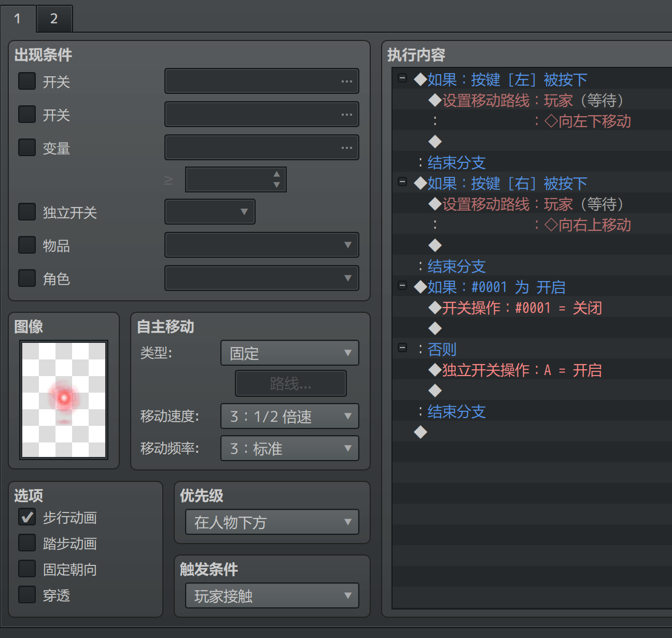Collapse the 按键 [左] 被按下 branch

(x=402, y=78)
